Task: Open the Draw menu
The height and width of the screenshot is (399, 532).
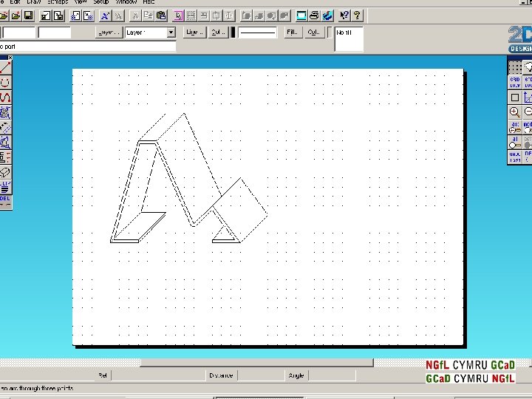Action: [34, 1]
